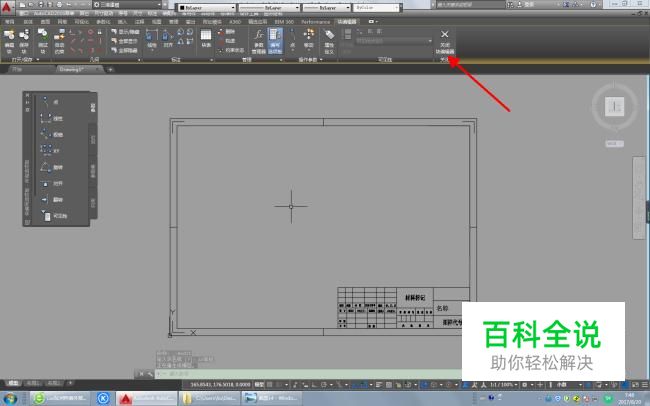This screenshot has width=650, height=406.
Task: Switch to the Insert ribbon tab
Action: [122, 22]
